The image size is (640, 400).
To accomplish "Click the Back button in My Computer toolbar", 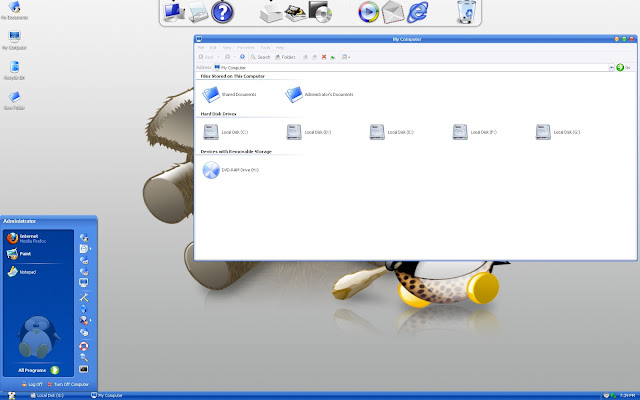I will point(206,57).
